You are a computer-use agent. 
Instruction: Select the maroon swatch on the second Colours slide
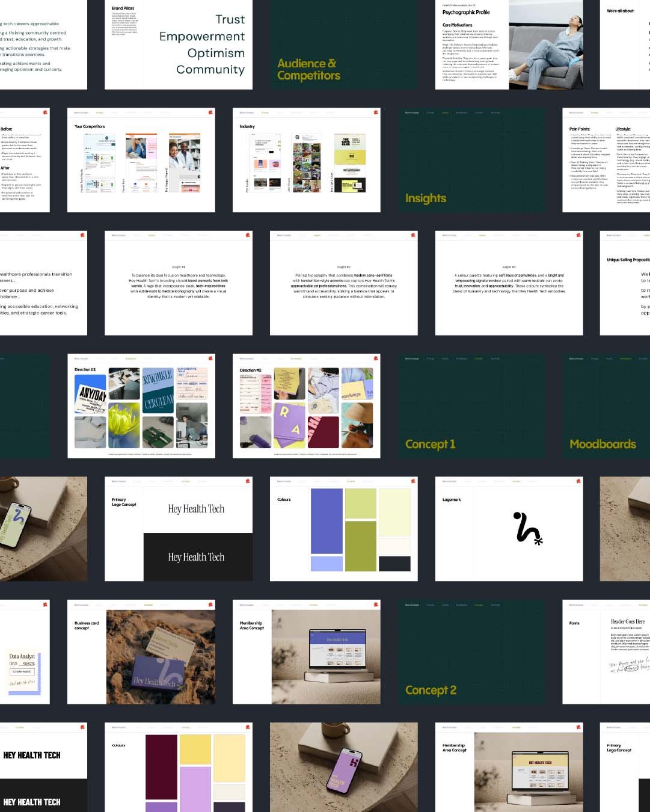[161, 767]
